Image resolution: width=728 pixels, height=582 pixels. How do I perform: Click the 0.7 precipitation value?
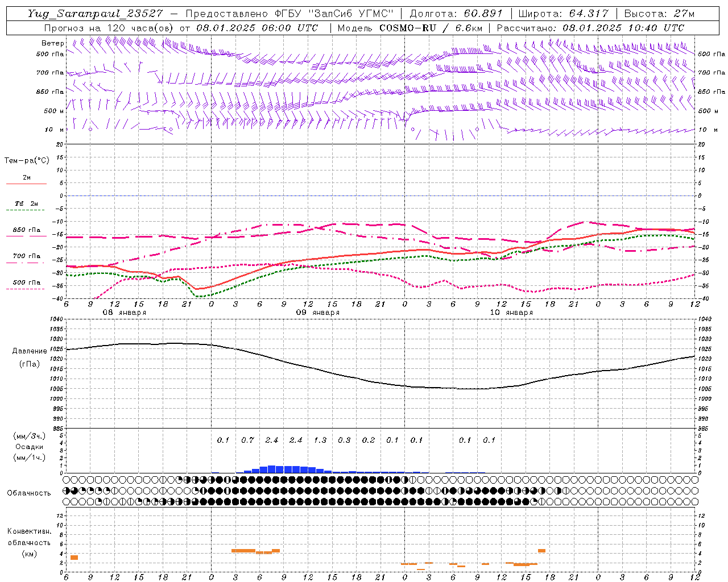[x=247, y=440]
